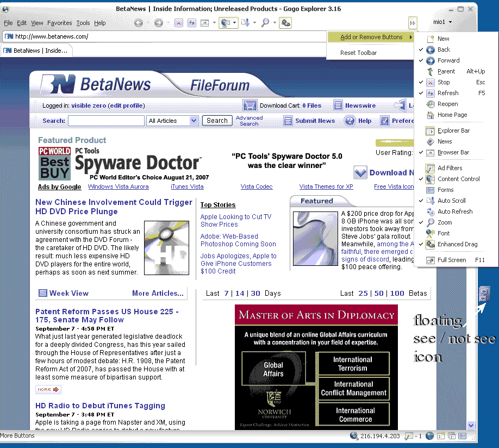
Task: Open the Zoom dropdown arrow
Action: [x=275, y=23]
